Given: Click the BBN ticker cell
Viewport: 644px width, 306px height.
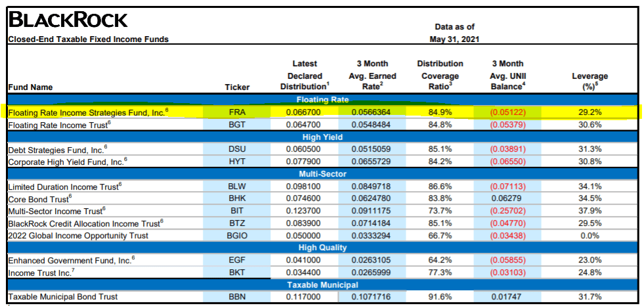Looking at the screenshot, I should [x=236, y=297].
